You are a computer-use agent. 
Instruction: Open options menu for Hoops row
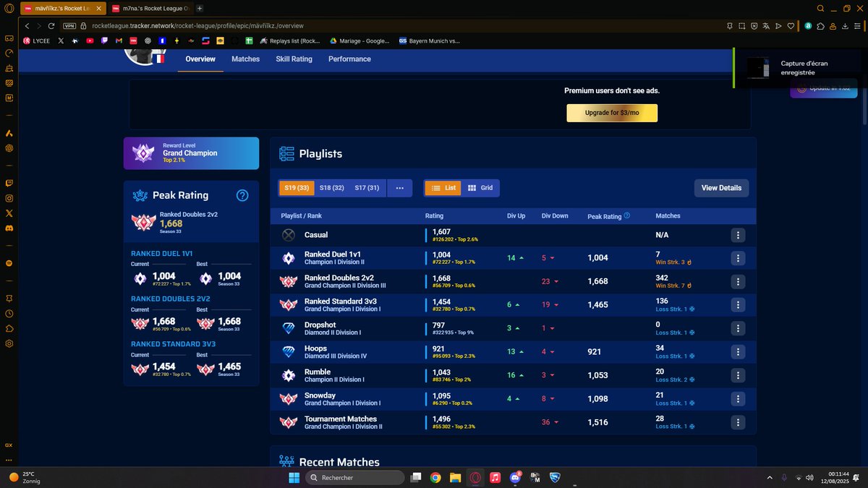738,352
